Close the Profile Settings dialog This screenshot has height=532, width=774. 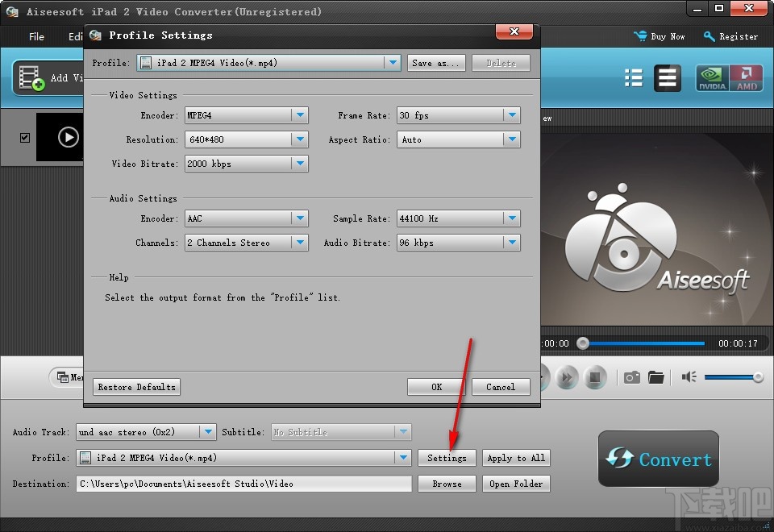pos(514,31)
